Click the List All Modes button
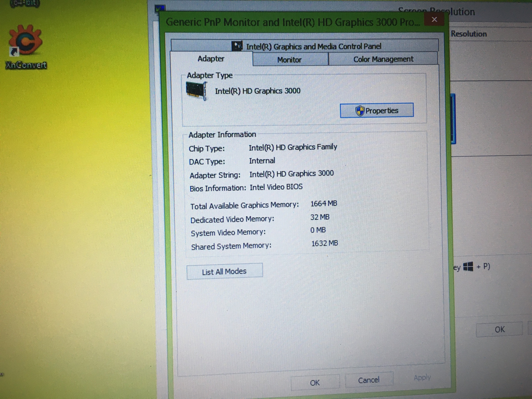This screenshot has height=399, width=532. (x=224, y=272)
